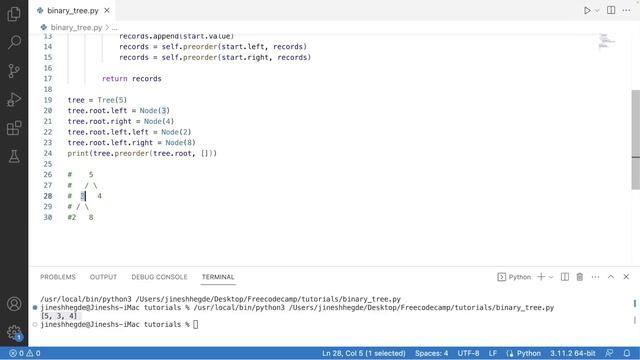The height and width of the screenshot is (360, 640).
Task: Select the binary_tree.py editor tab
Action: [x=73, y=11]
